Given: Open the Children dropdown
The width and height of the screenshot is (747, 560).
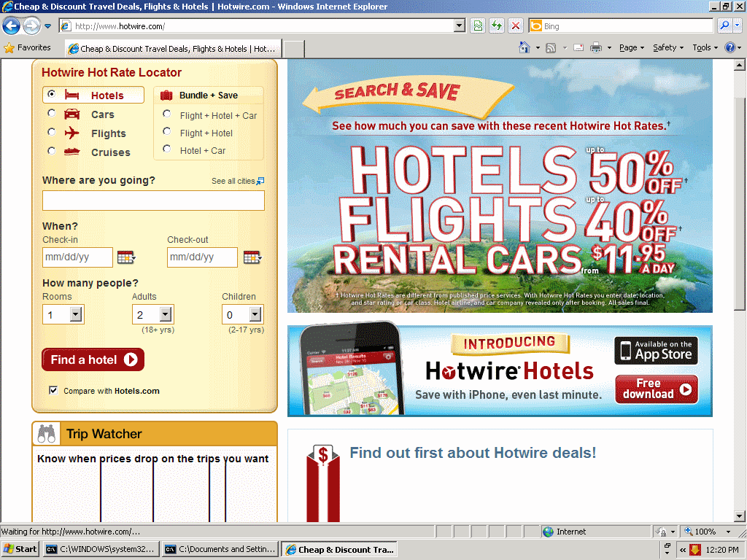Looking at the screenshot, I should [242, 314].
